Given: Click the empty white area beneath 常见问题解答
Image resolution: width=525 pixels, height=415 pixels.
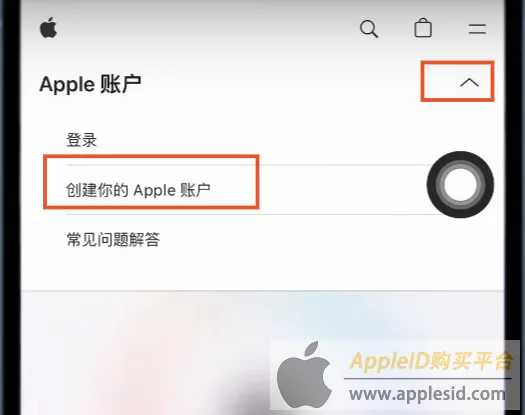Looking at the screenshot, I should (262, 268).
